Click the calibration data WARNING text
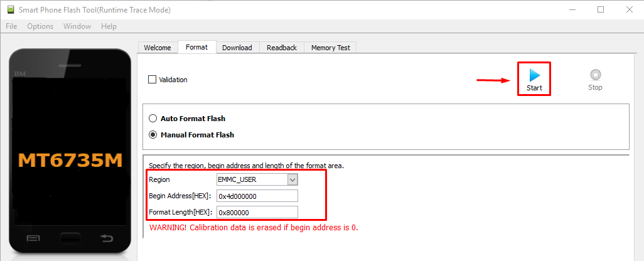 [254, 227]
